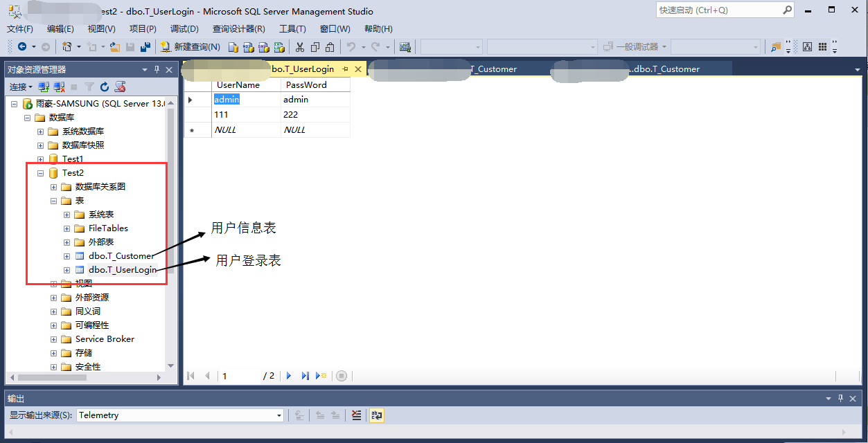The height and width of the screenshot is (443, 868).
Task: Open the 编辑(E) menu
Action: [x=60, y=29]
